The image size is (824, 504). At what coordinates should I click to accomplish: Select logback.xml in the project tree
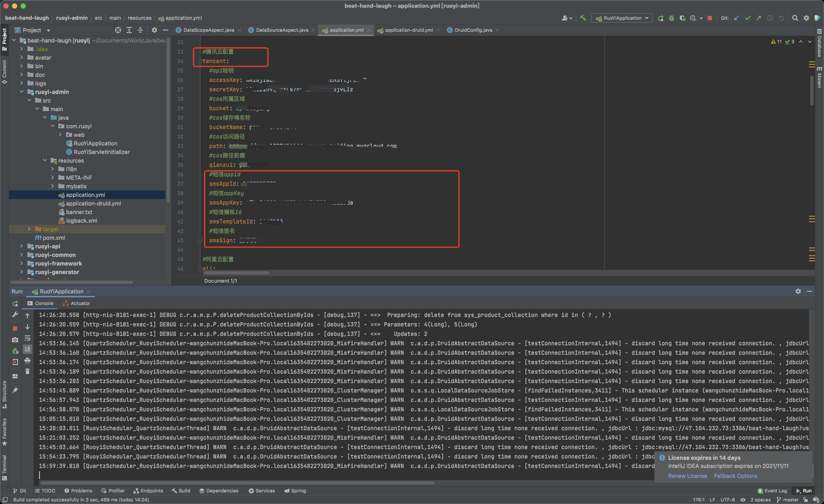pos(82,220)
